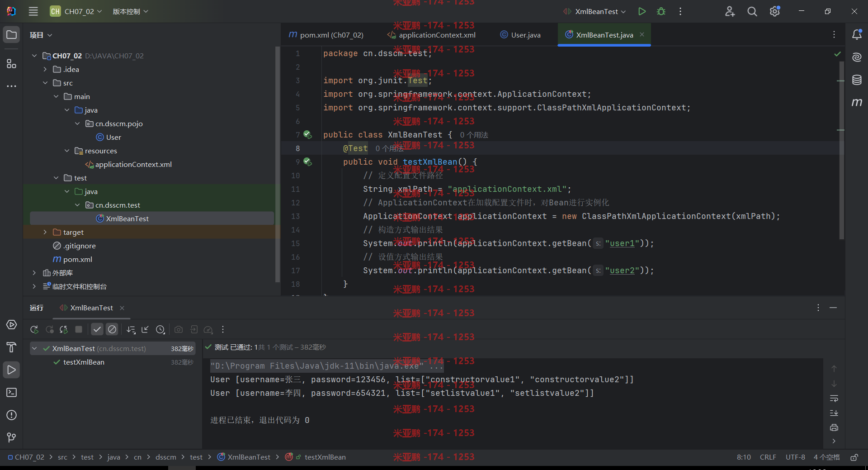Hide the Run tool window
The image size is (868, 470).
[x=833, y=308]
